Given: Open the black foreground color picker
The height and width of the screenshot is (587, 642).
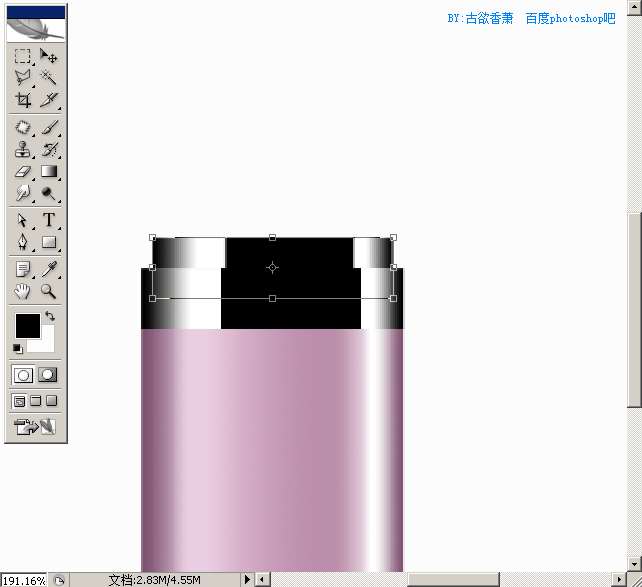Looking at the screenshot, I should (26, 325).
